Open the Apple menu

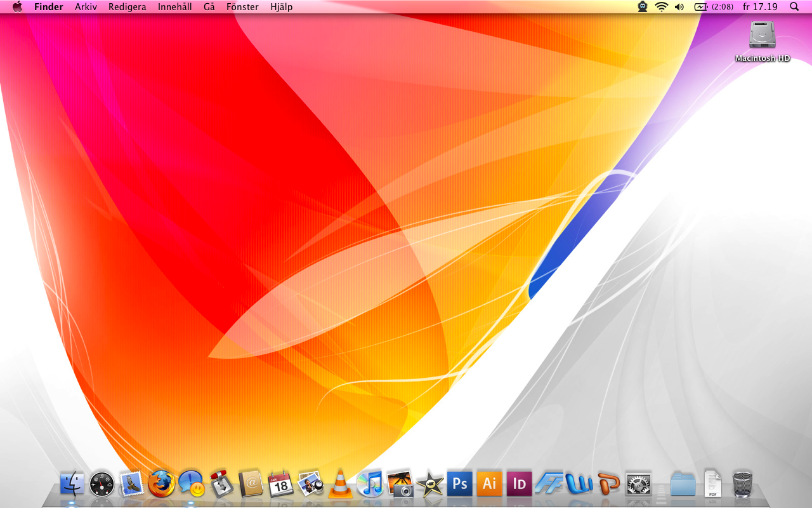point(17,7)
